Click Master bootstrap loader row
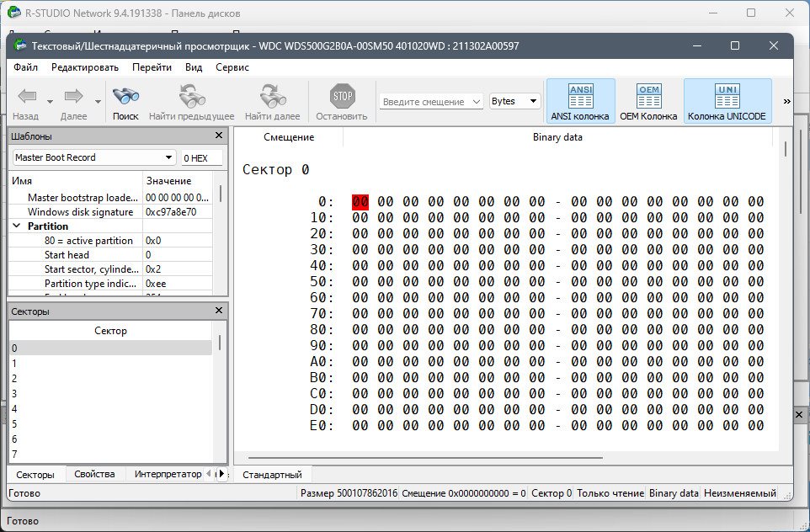 click(110, 197)
